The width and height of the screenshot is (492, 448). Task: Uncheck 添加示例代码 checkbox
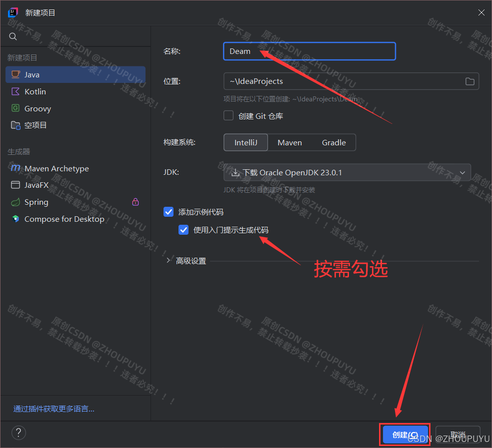[168, 212]
